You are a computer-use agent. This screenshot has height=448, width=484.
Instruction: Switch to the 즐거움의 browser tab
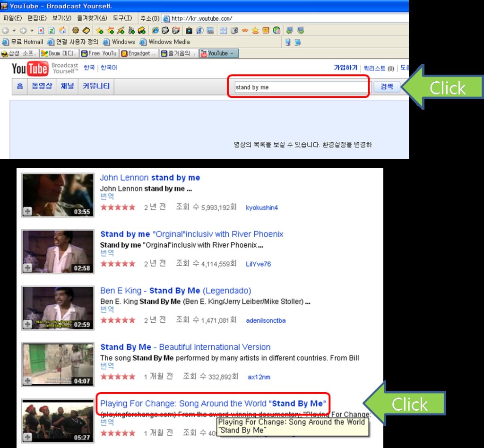(x=179, y=53)
